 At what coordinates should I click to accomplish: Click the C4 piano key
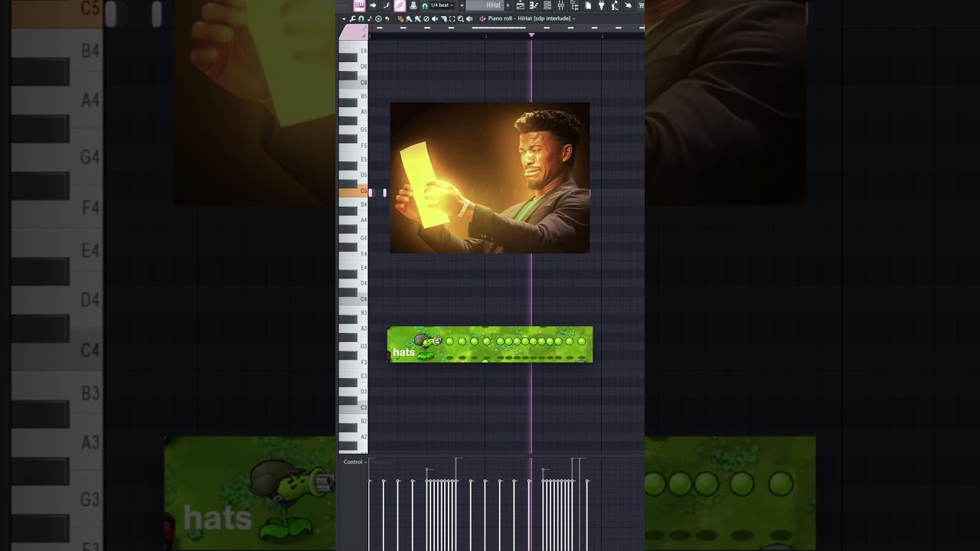click(x=353, y=298)
